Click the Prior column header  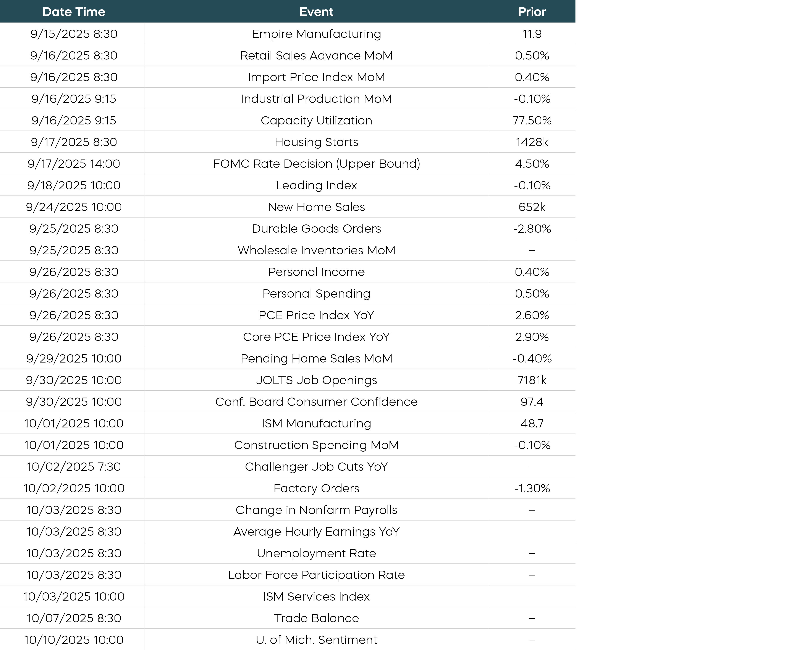coord(531,12)
